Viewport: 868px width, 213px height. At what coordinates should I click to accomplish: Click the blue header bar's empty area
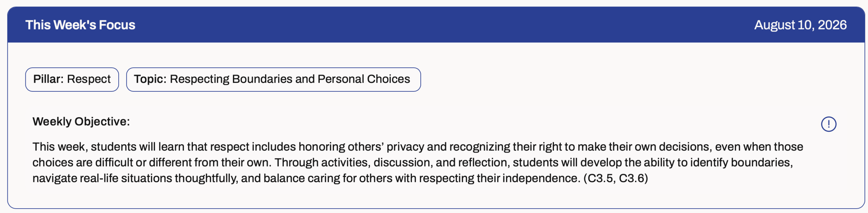click(441, 25)
